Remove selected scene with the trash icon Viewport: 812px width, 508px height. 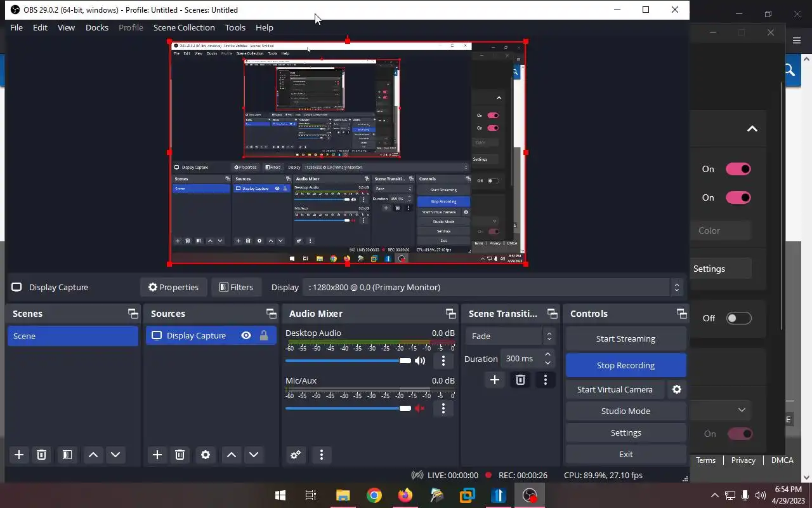point(42,455)
